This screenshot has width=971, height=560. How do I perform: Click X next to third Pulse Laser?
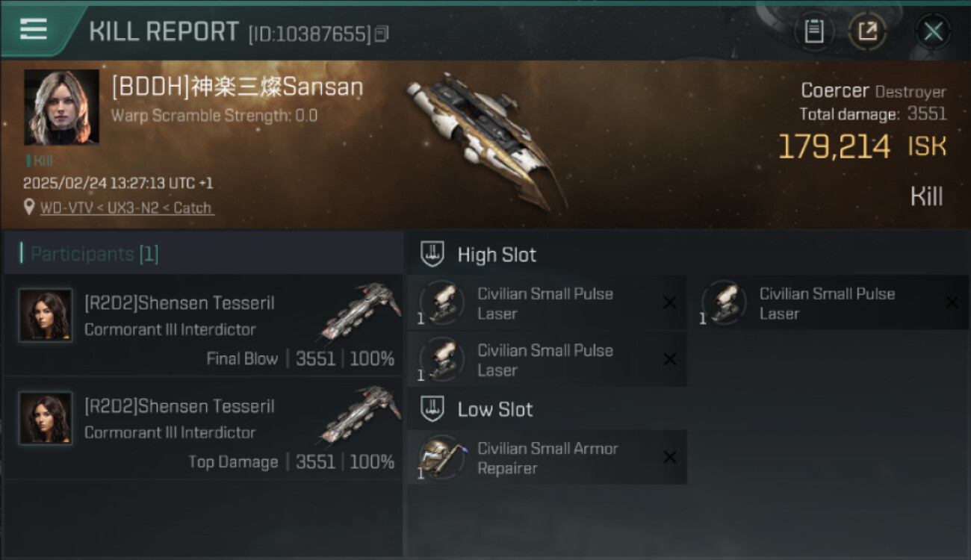pyautogui.click(x=670, y=359)
